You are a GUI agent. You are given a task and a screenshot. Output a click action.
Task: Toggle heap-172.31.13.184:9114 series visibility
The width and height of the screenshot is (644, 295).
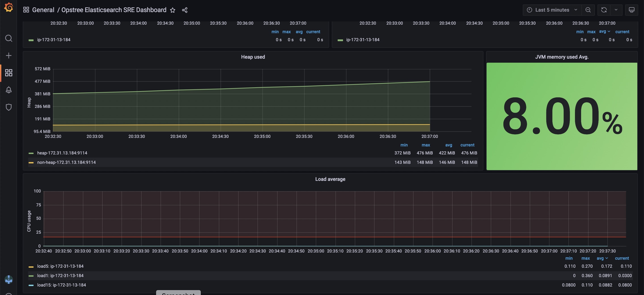62,153
